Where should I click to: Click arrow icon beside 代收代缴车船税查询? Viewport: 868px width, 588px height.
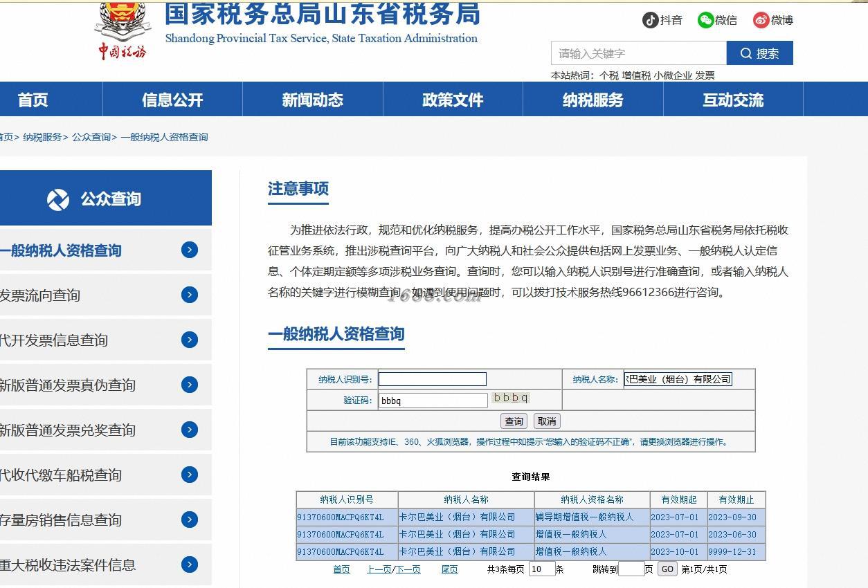coord(190,475)
